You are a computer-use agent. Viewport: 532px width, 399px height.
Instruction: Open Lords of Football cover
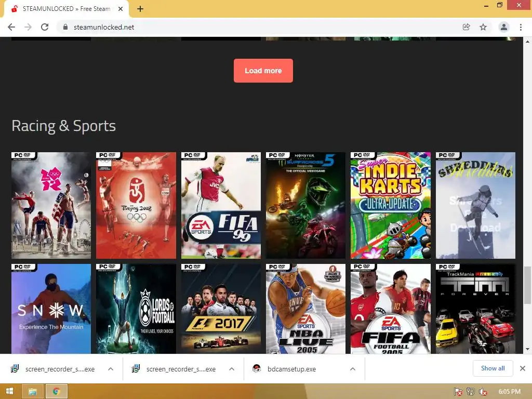(x=136, y=309)
